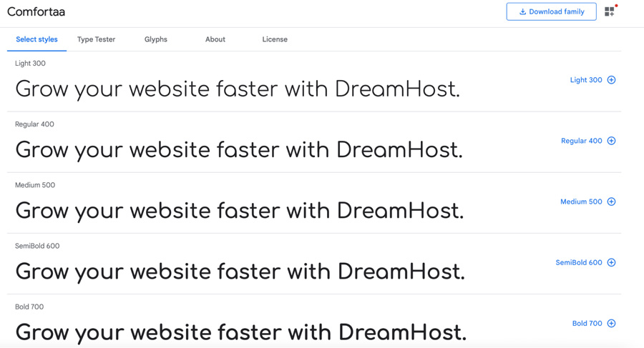This screenshot has width=644, height=348.
Task: View the License tab
Action: pyautogui.click(x=275, y=39)
